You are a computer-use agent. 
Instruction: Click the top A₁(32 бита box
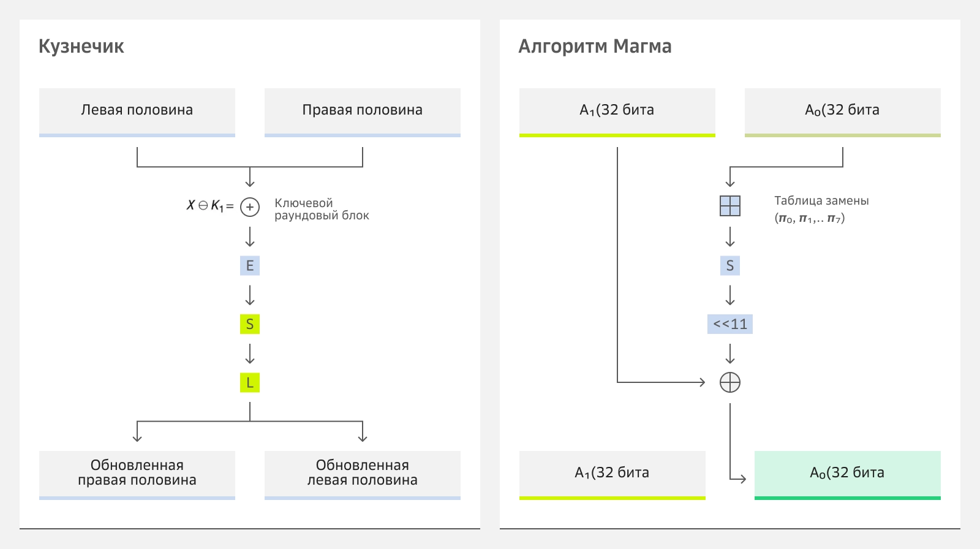coord(617,111)
